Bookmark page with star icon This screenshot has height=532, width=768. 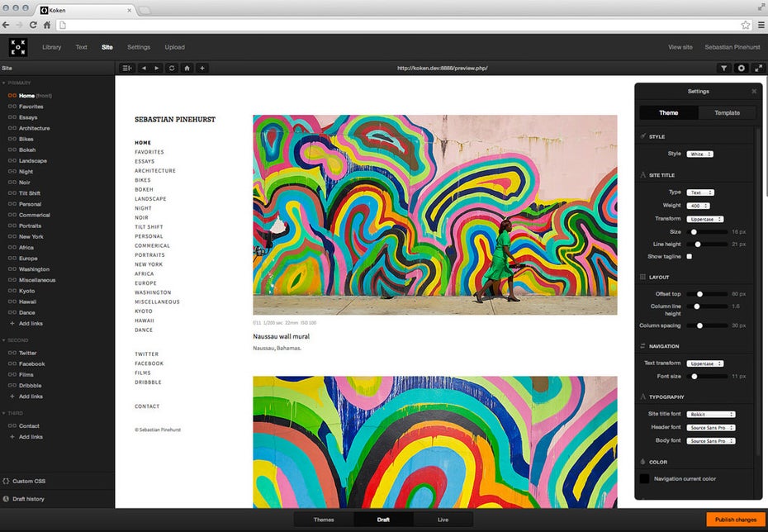(746, 25)
